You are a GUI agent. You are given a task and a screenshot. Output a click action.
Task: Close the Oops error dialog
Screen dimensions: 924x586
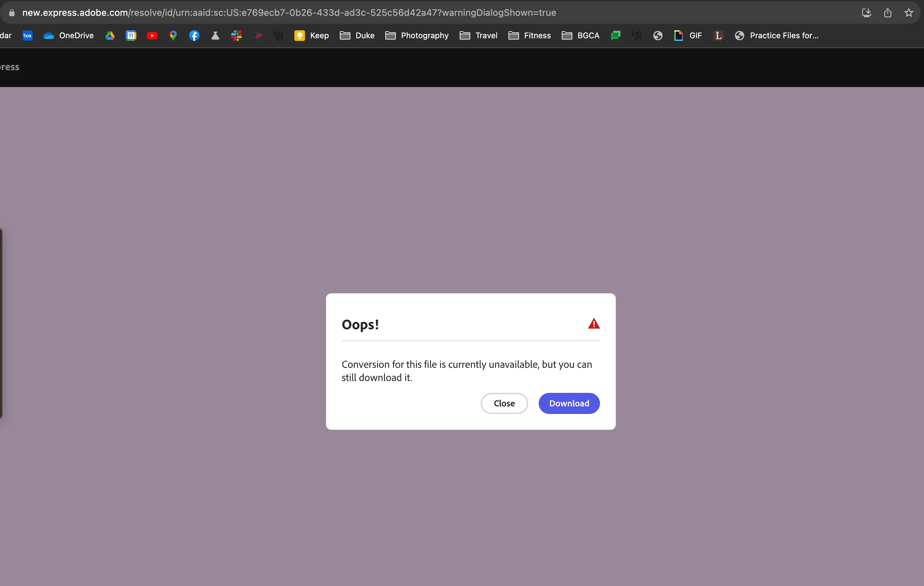pos(504,403)
